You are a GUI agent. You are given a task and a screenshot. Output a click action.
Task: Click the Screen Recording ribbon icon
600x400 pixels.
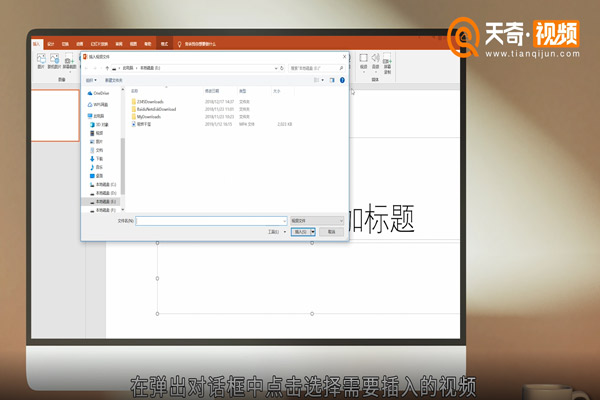coord(387,60)
